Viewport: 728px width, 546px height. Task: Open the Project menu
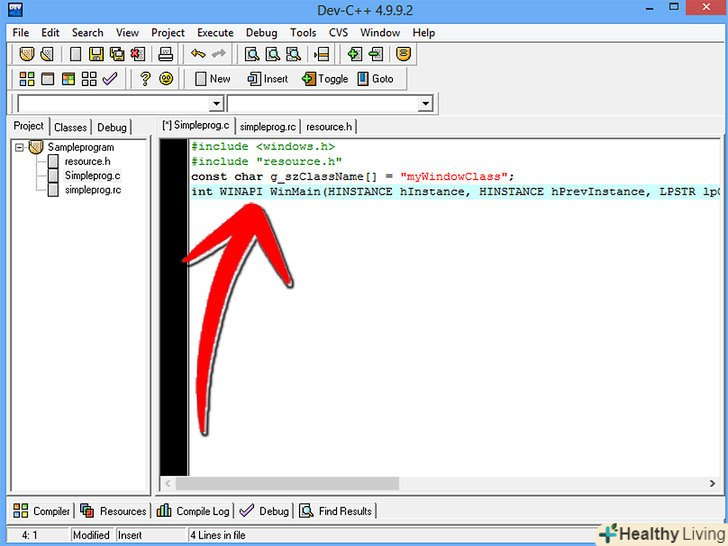click(168, 32)
